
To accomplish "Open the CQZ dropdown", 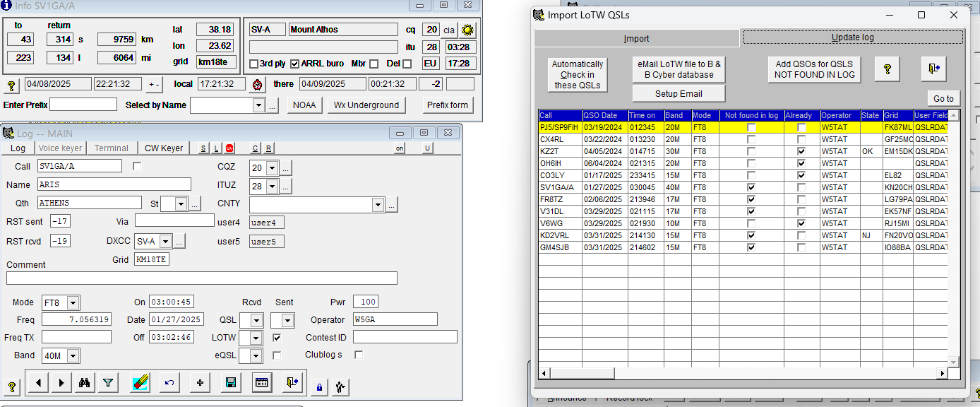I will tap(272, 168).
